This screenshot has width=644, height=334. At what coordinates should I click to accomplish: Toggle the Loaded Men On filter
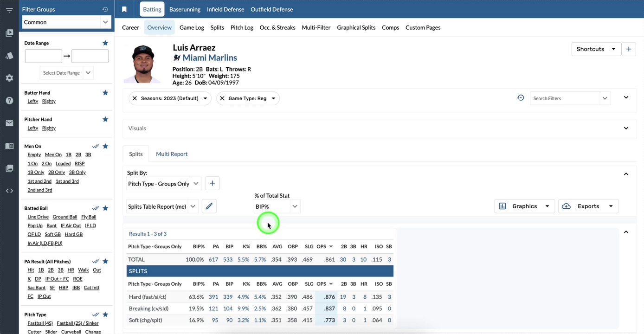(x=63, y=164)
